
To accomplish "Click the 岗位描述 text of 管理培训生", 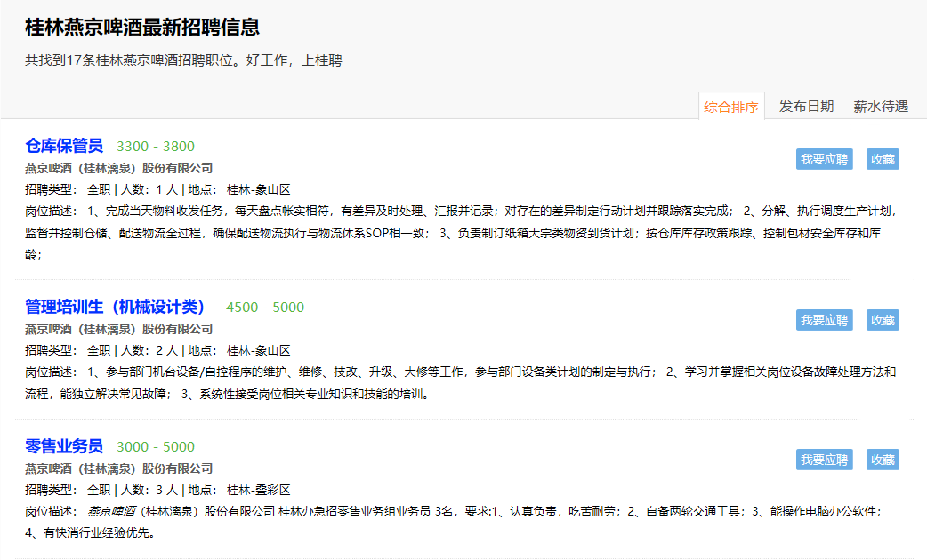I will click(x=461, y=383).
